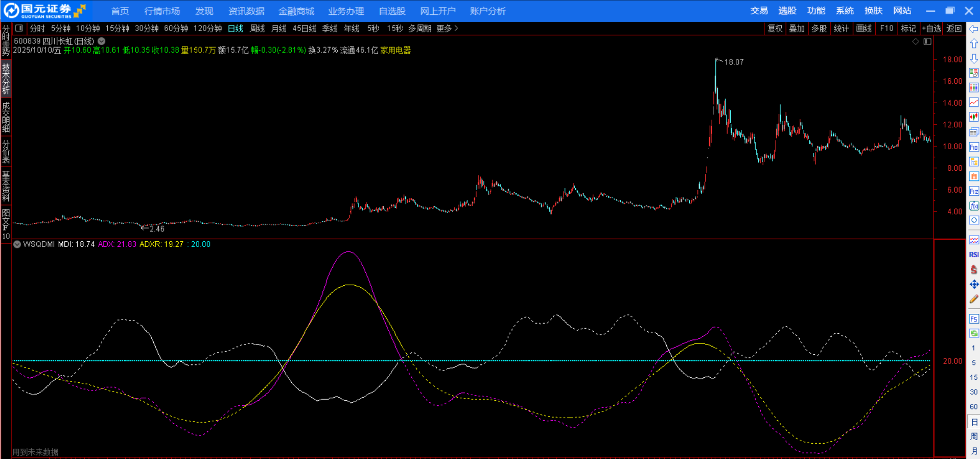
Task: Select the 60 period shortcut in right sidebar
Action: point(973,407)
